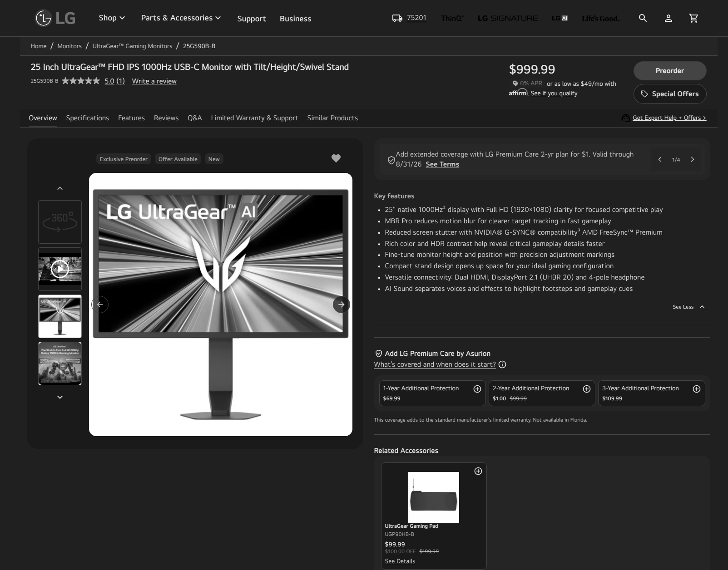Click the main monitor product image

click(x=221, y=305)
